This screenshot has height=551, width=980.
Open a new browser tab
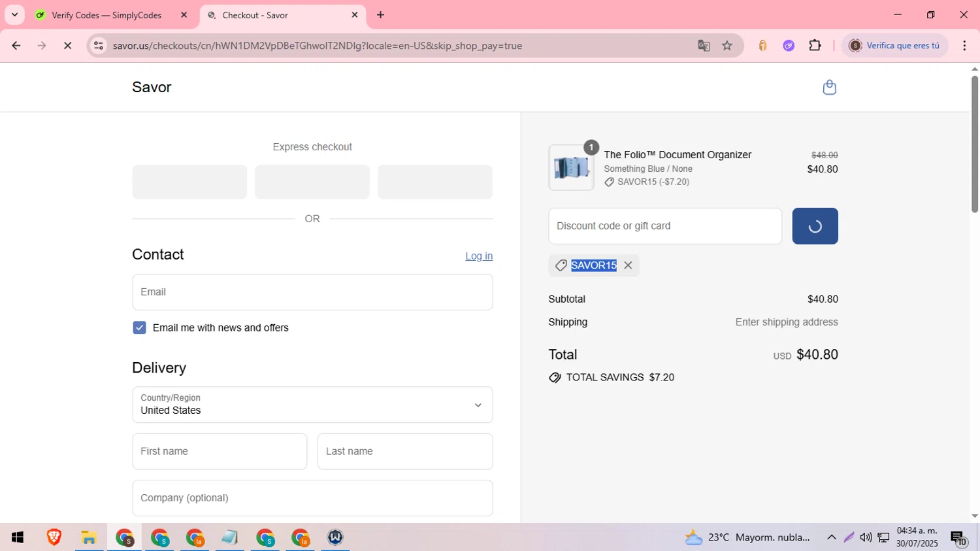(381, 15)
